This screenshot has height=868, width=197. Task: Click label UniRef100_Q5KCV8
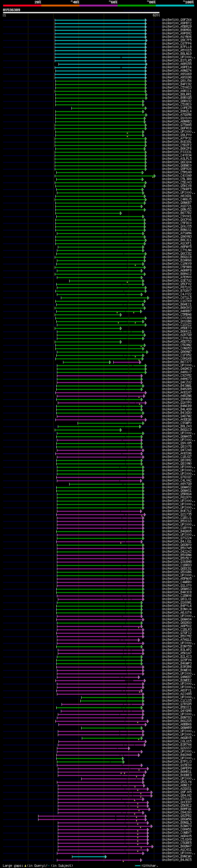click(x=177, y=186)
